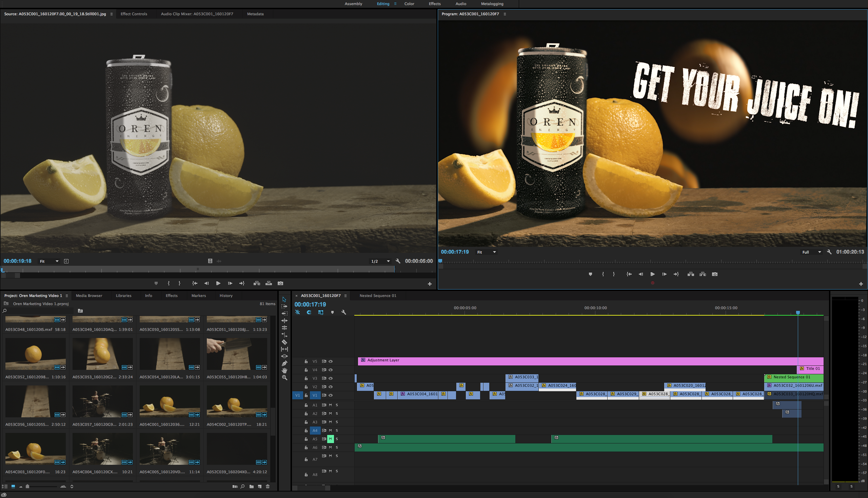Select the Ripple Edit tool
The height and width of the screenshot is (498, 868).
click(x=285, y=321)
